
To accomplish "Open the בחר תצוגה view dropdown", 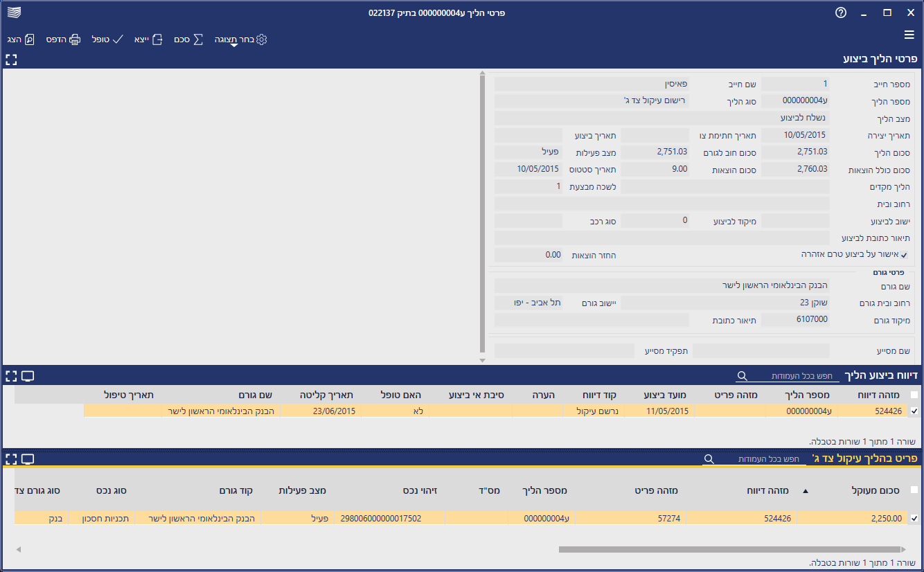I will (240, 39).
